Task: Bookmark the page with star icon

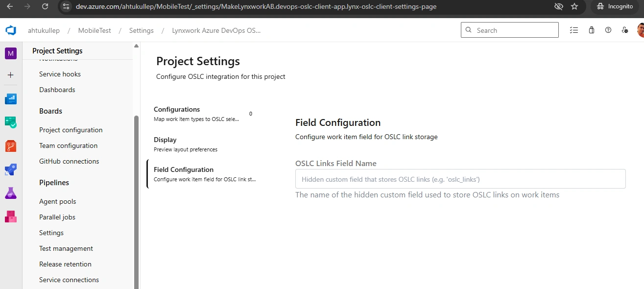Action: [574, 6]
